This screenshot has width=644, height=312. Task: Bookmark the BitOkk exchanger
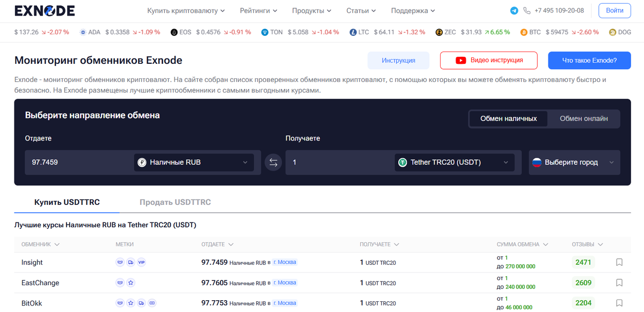click(618, 303)
